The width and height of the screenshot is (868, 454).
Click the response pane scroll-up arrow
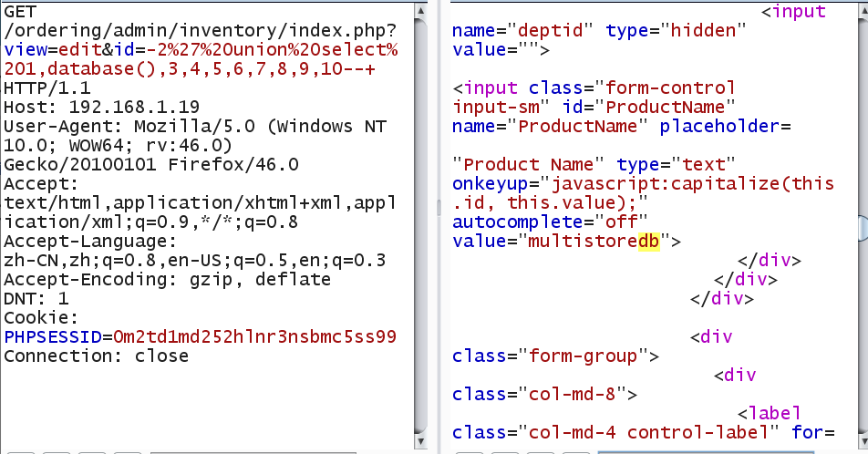point(863,10)
